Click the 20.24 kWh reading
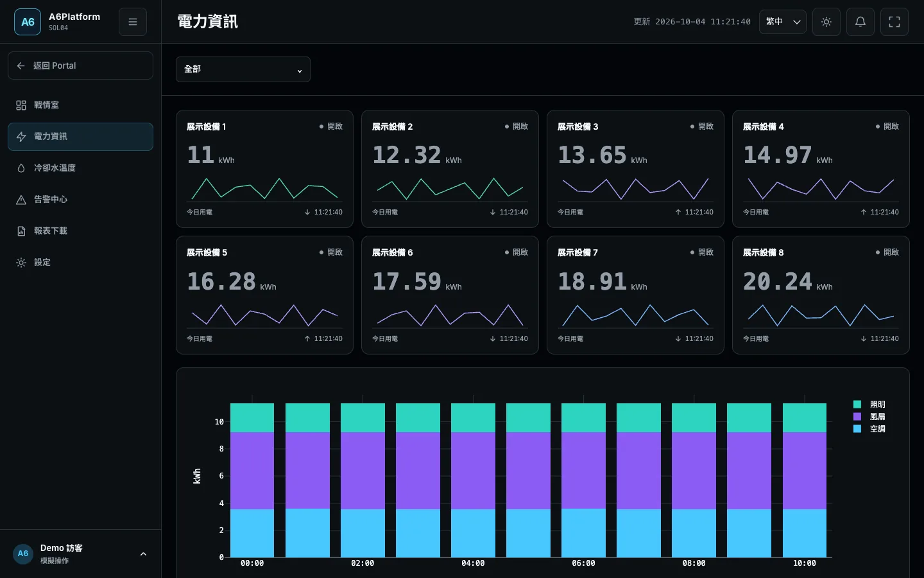This screenshot has height=578, width=924. coord(788,282)
